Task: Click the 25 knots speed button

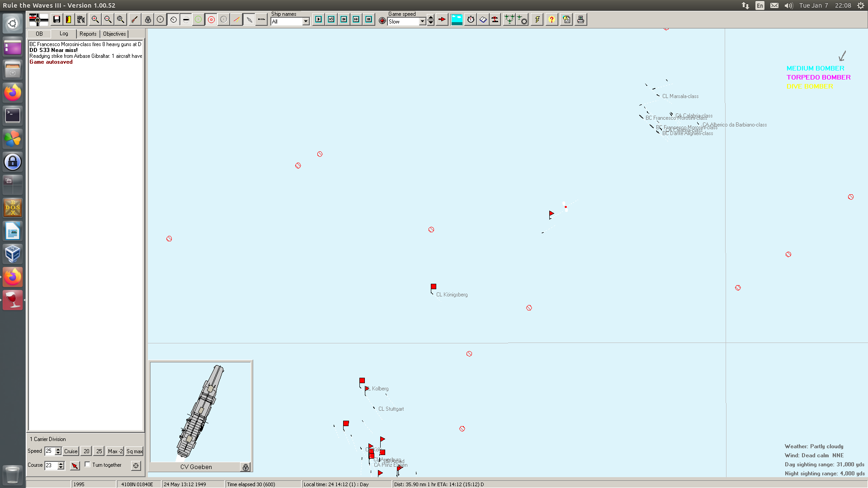Action: click(99, 451)
